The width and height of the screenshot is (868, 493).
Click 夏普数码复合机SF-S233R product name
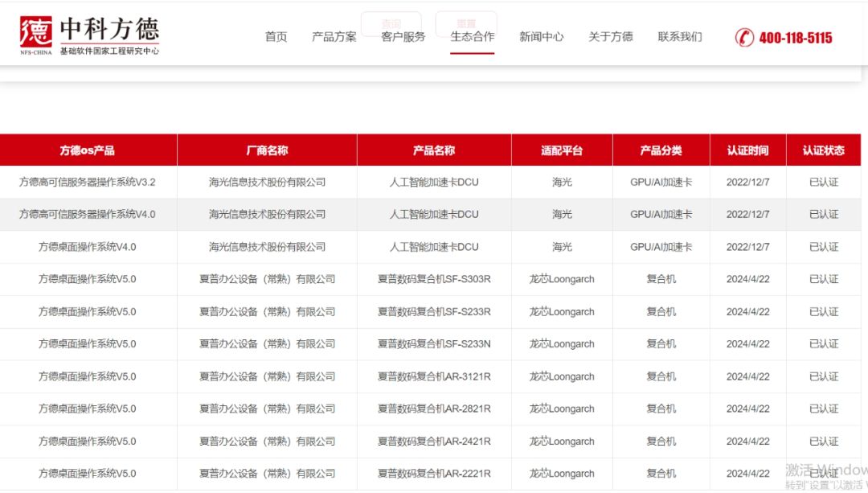434,311
